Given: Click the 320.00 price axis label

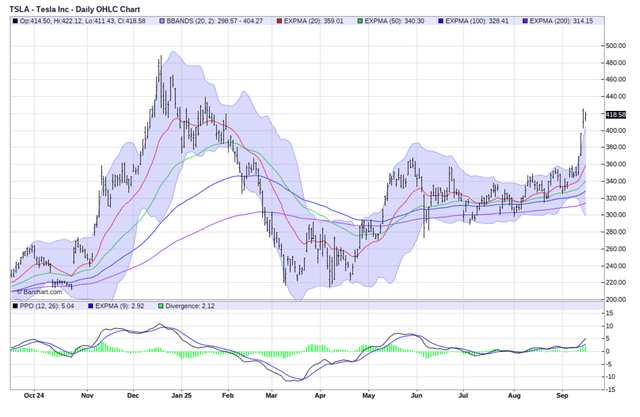Looking at the screenshot, I should tap(616, 198).
